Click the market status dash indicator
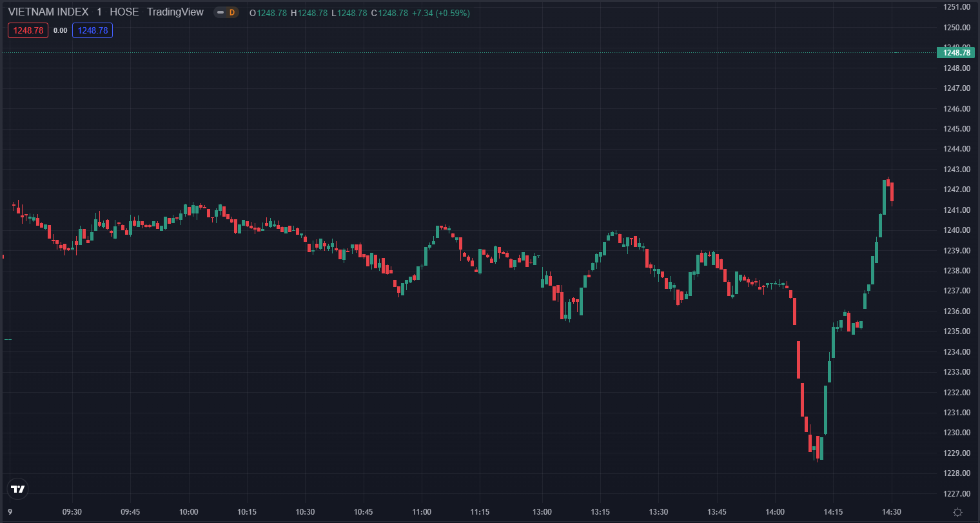The height and width of the screenshot is (523, 980). (220, 12)
